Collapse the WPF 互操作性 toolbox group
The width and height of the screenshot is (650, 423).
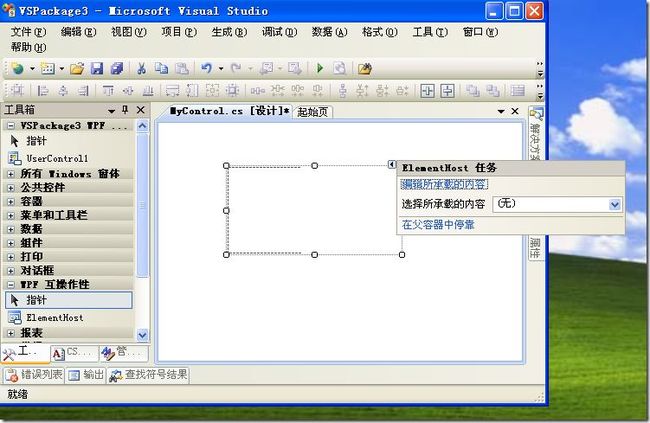click(x=11, y=285)
